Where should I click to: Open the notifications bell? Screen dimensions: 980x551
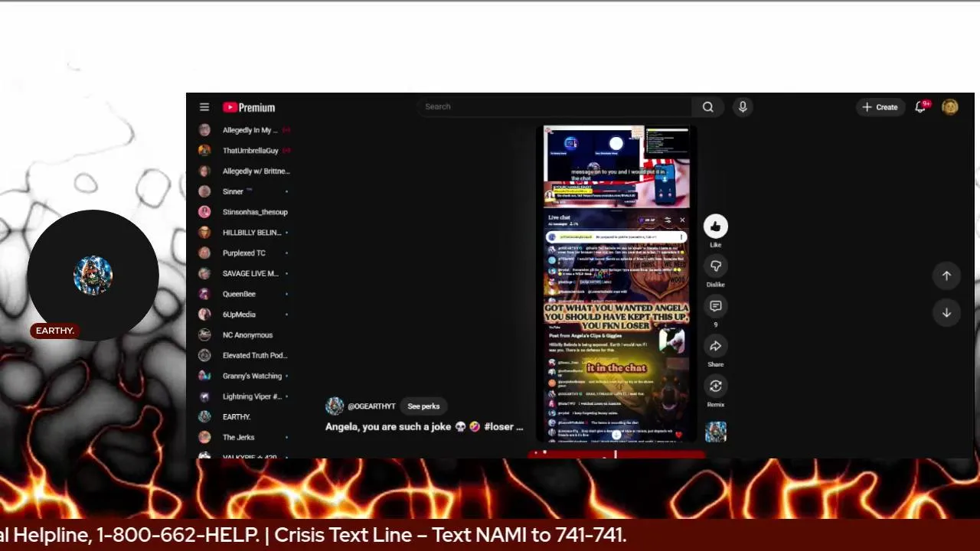[x=921, y=107]
